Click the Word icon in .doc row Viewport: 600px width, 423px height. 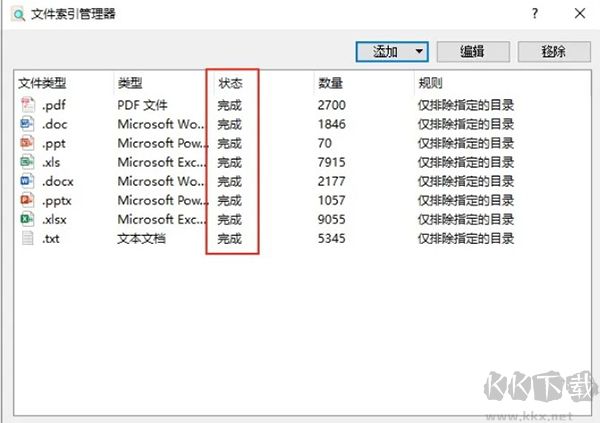click(28, 124)
